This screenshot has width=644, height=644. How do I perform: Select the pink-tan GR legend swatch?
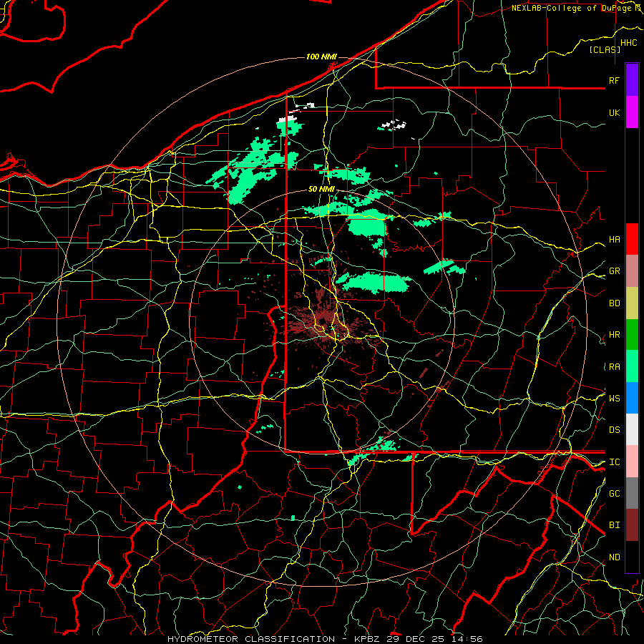pyautogui.click(x=632, y=271)
